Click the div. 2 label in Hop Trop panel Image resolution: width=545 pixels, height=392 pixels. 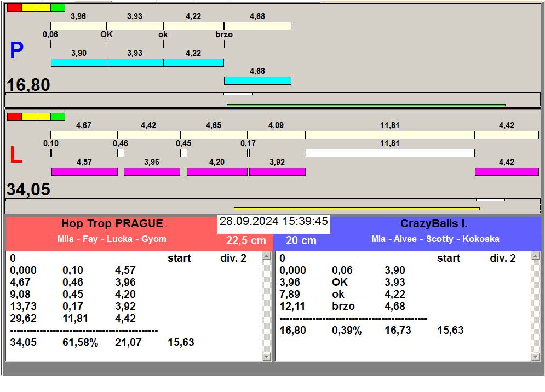[x=233, y=258]
